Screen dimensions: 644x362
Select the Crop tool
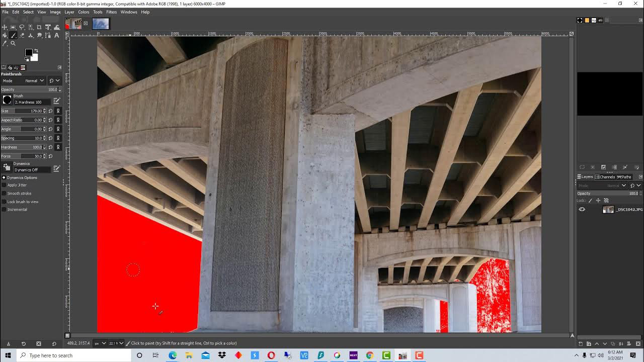pyautogui.click(x=39, y=27)
